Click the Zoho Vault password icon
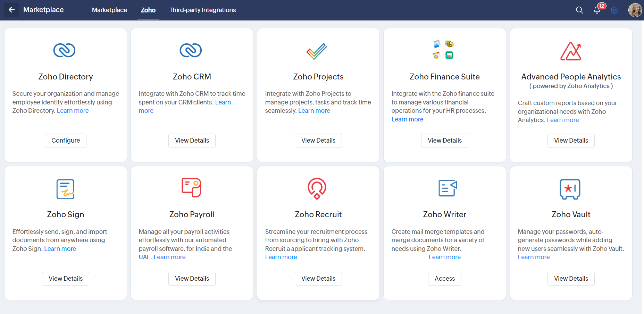The image size is (644, 314). click(570, 189)
